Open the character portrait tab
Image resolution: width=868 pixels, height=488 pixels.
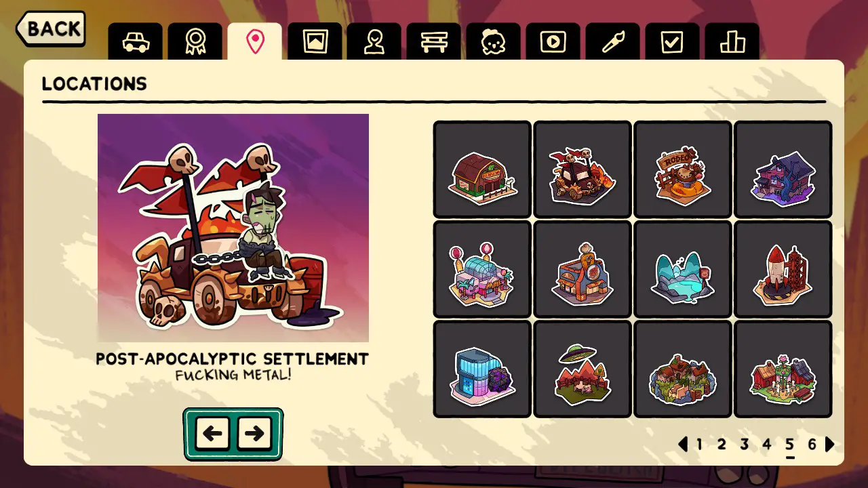[x=374, y=42]
